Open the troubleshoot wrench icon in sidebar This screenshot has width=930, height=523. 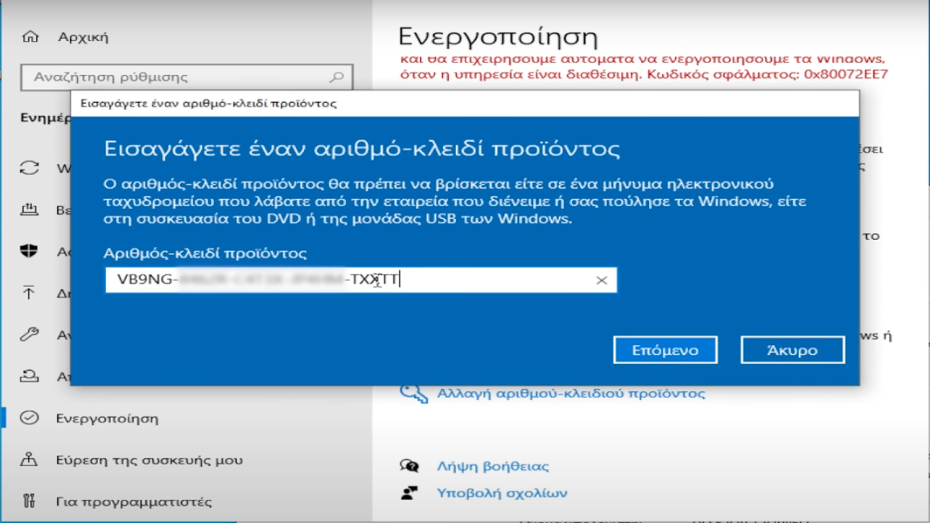30,335
